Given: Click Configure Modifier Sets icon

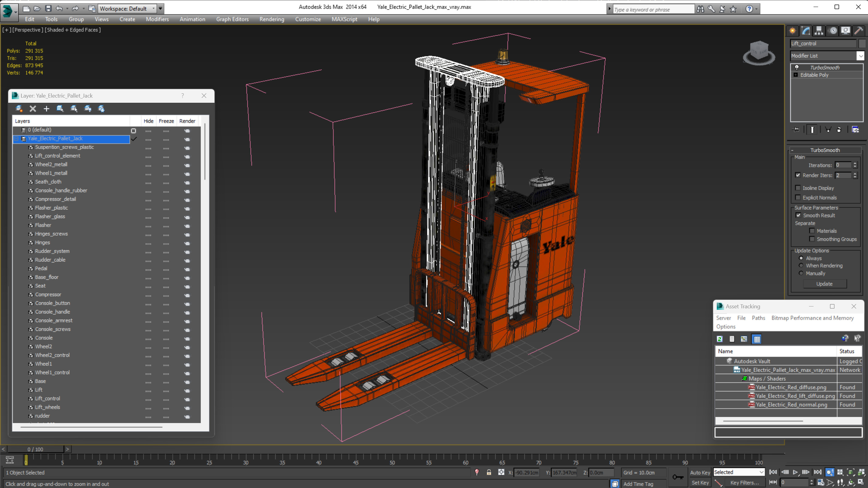Looking at the screenshot, I should (855, 129).
